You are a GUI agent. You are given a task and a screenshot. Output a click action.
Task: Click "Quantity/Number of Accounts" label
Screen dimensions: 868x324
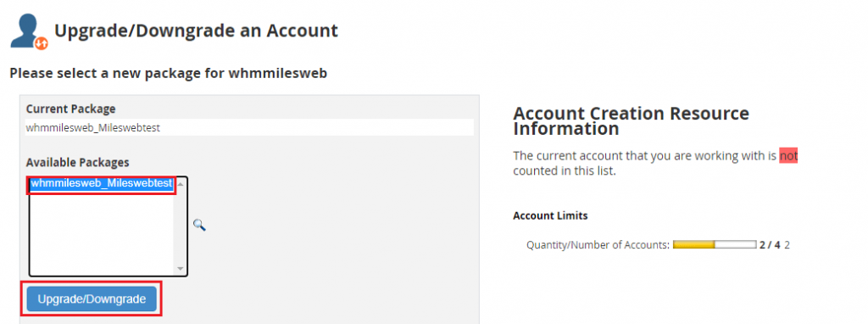[x=598, y=244]
